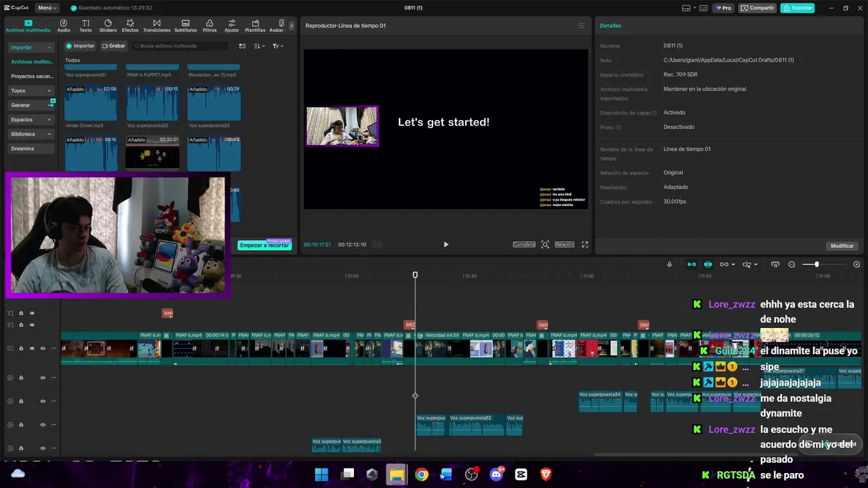The image size is (868, 488).
Task: Switch to the Texto tab
Action: point(85,26)
